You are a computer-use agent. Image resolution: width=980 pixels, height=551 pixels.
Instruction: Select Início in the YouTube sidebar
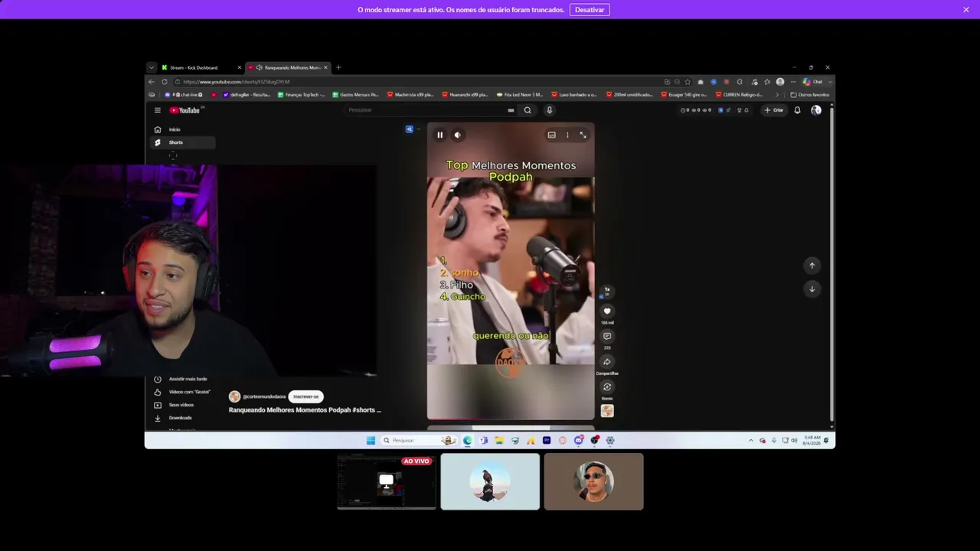click(x=183, y=129)
